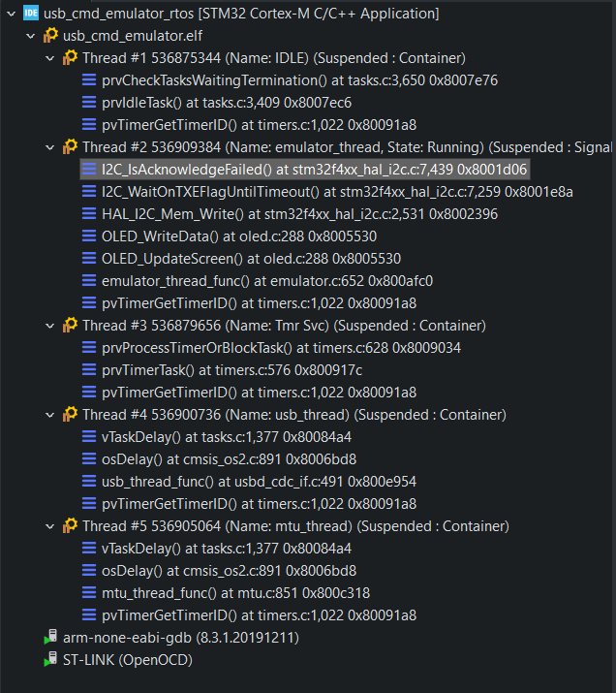Click stack frame icon for usb_thread_func()
The height and width of the screenshot is (693, 616).
89,482
